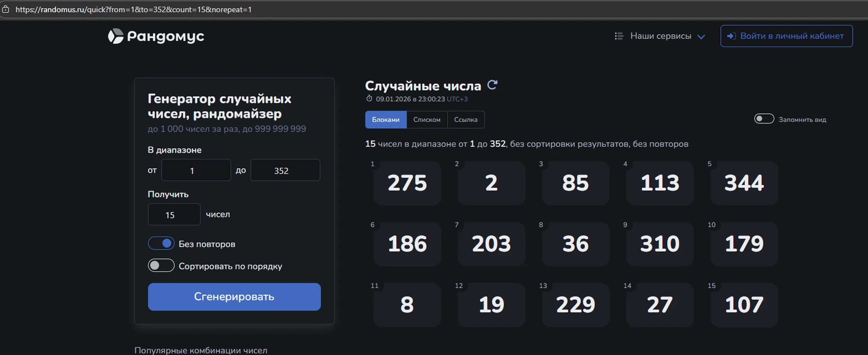Click the login arrow icon in Войти button
Viewport: 868px width, 355px height.
(x=731, y=36)
